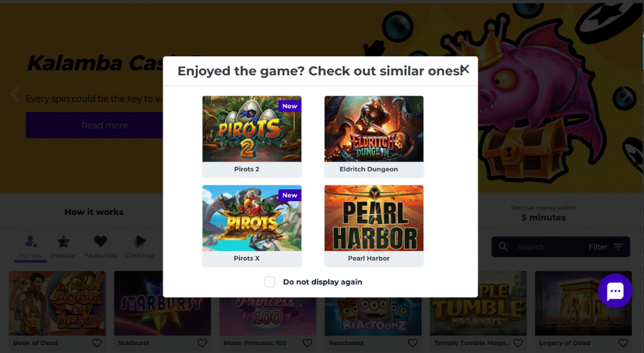Screen dimensions: 644x353
Task: Close the similar games popup
Action: [x=464, y=69]
